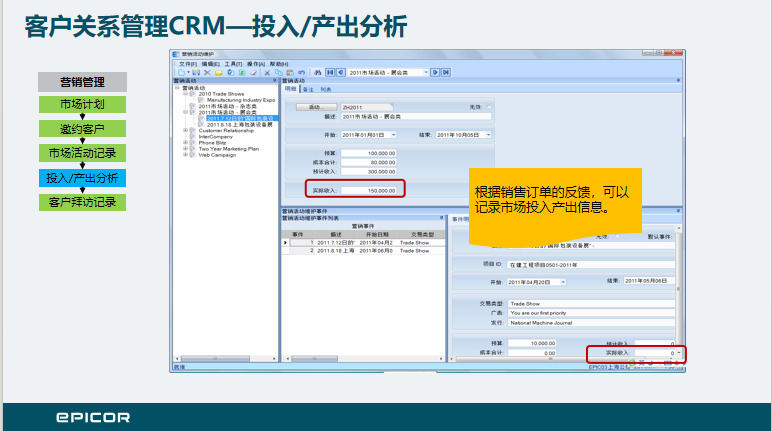772x431 pixels.
Task: Open the 工具 menu
Action: click(x=233, y=64)
